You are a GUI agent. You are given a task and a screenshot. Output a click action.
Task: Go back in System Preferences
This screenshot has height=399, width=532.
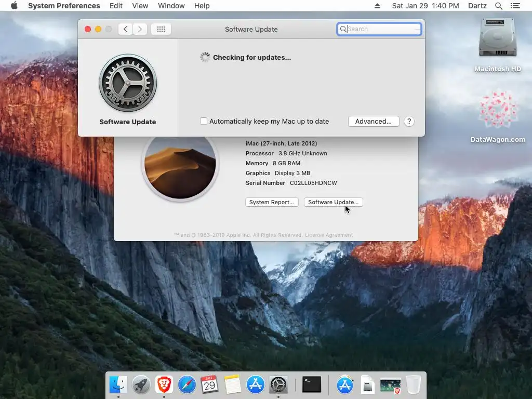tap(126, 29)
